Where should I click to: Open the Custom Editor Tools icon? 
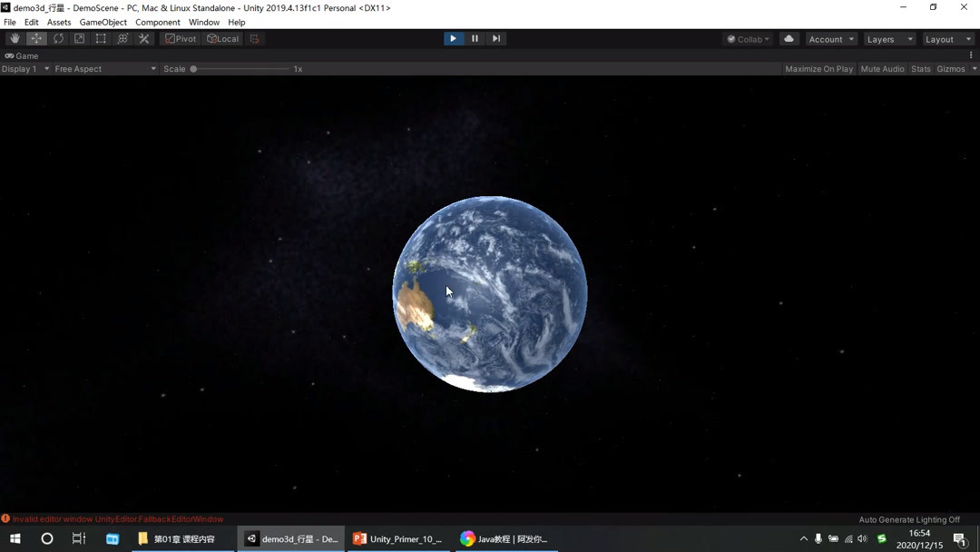(143, 38)
